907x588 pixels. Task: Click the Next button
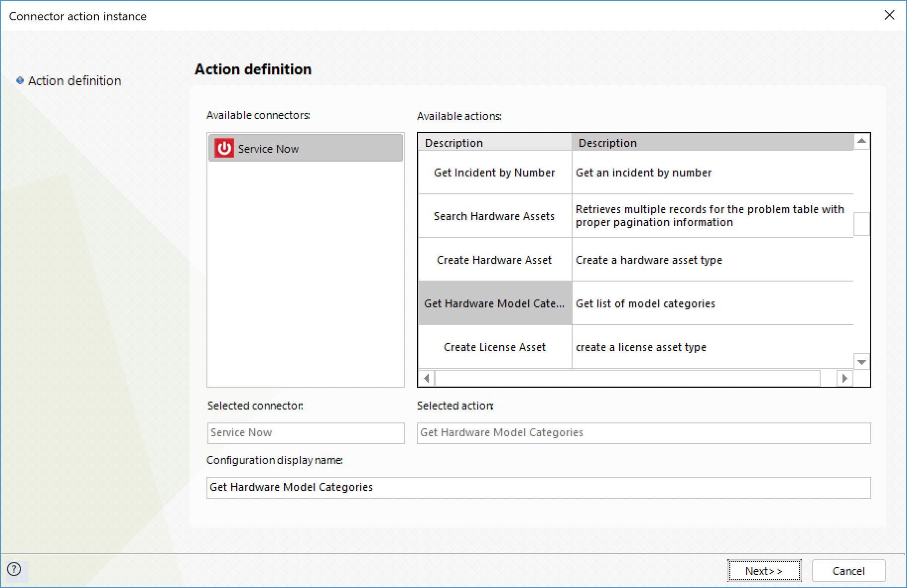click(764, 571)
